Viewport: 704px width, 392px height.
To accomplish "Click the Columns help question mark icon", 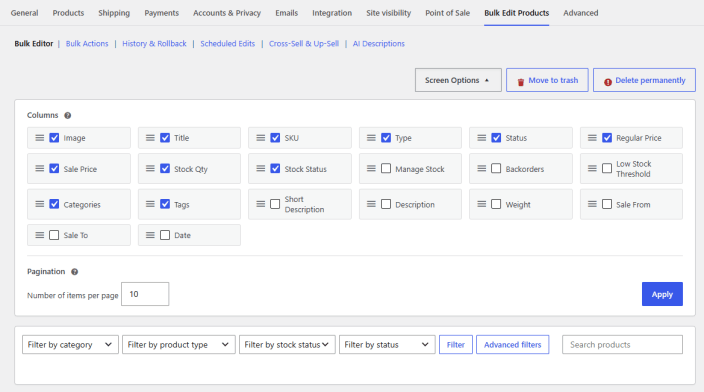I will pyautogui.click(x=68, y=115).
